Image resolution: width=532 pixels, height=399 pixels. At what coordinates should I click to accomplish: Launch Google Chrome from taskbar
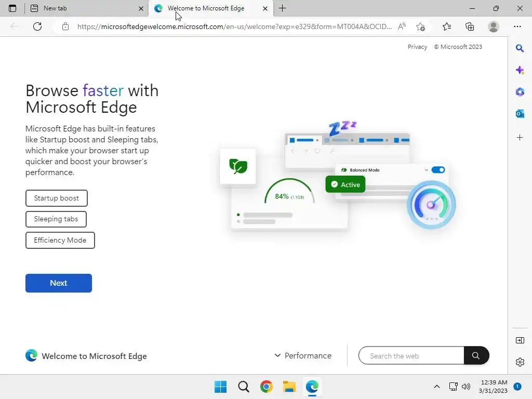267,387
